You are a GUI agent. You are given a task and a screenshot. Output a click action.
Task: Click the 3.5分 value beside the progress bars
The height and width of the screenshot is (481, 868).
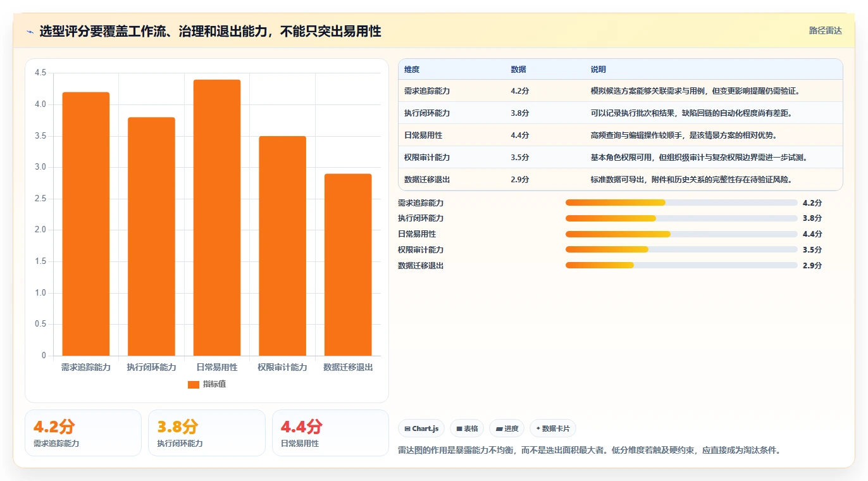point(812,249)
